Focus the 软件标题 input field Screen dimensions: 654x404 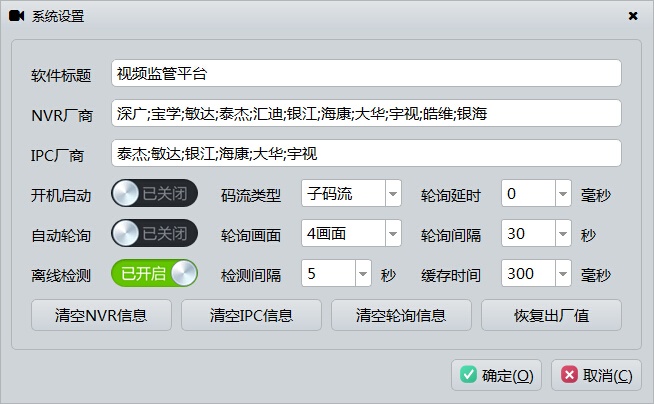tap(366, 73)
